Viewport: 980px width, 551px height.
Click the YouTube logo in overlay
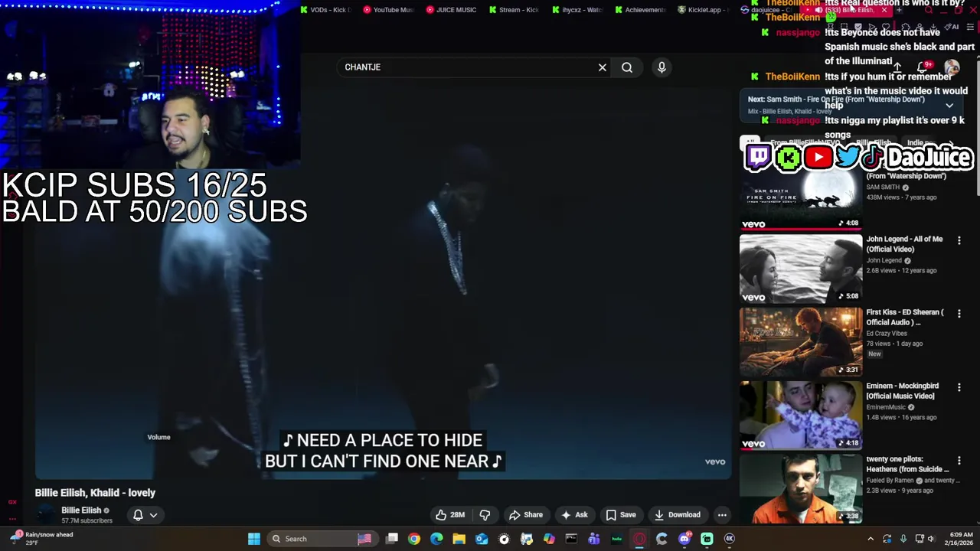(x=818, y=158)
